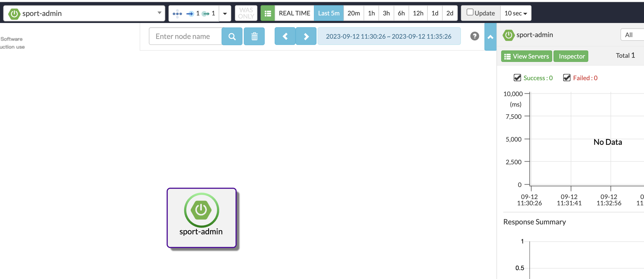Collapse the search bar with the up chevron
The height and width of the screenshot is (279, 644).
pyautogui.click(x=490, y=37)
